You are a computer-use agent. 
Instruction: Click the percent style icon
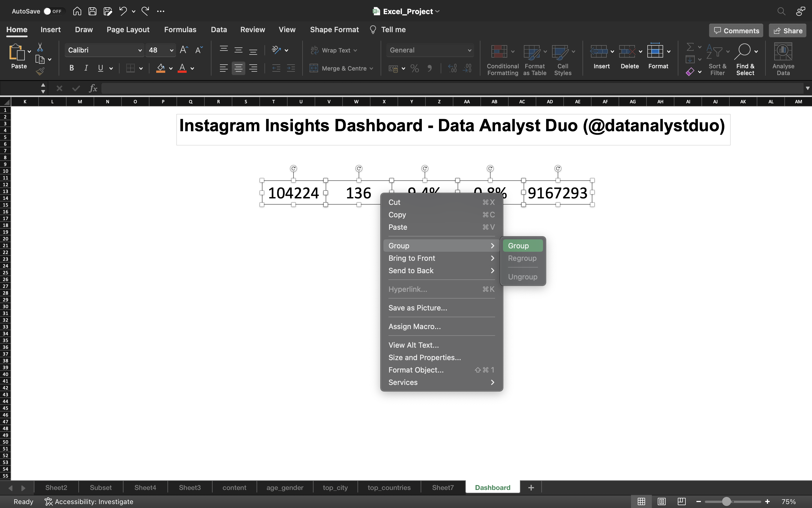coord(415,69)
